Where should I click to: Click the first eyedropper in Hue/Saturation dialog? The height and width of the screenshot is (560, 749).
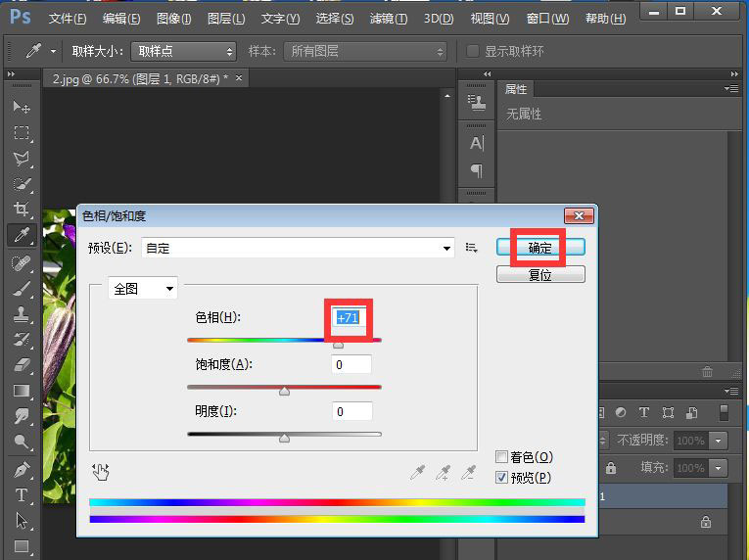(x=418, y=473)
